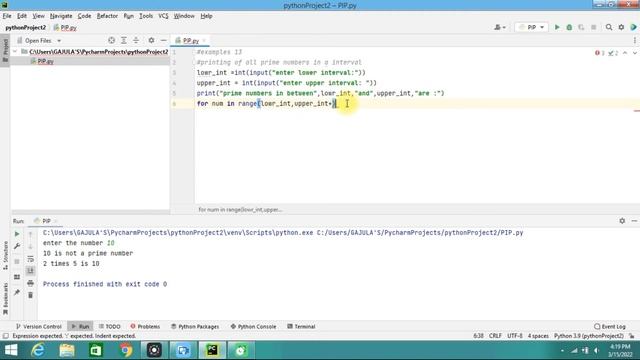Select the PIP tab in Run panel
The image size is (640, 360).
pos(46,221)
